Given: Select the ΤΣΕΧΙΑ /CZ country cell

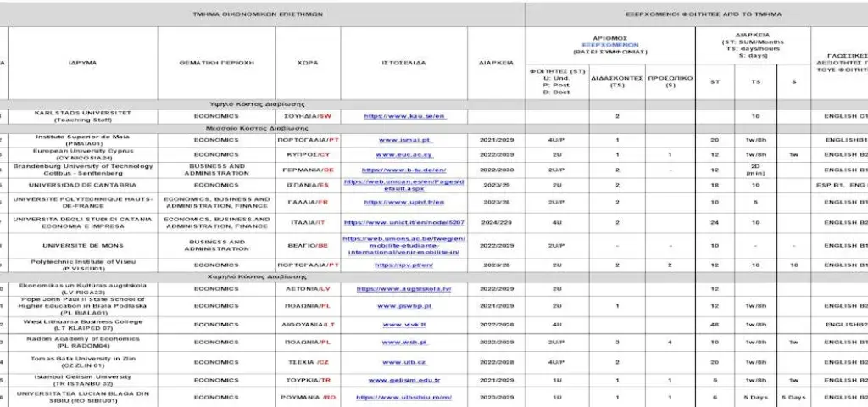Looking at the screenshot, I should [x=308, y=362].
